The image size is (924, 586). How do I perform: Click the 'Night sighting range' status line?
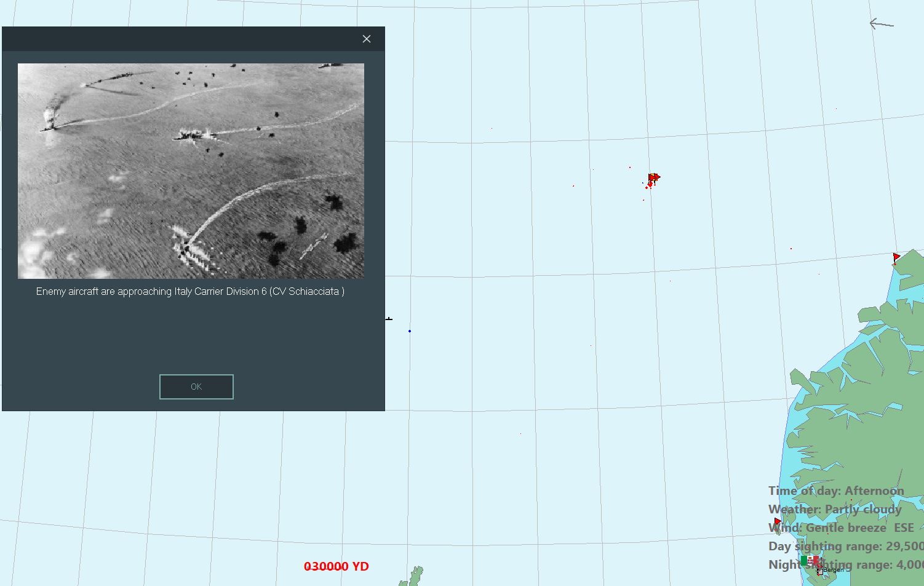(x=846, y=564)
